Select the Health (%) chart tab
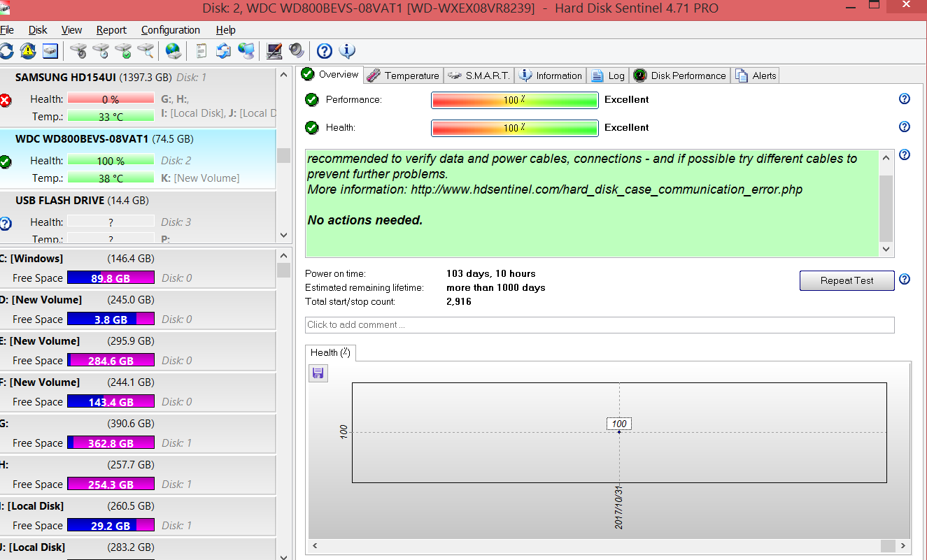 click(x=330, y=352)
